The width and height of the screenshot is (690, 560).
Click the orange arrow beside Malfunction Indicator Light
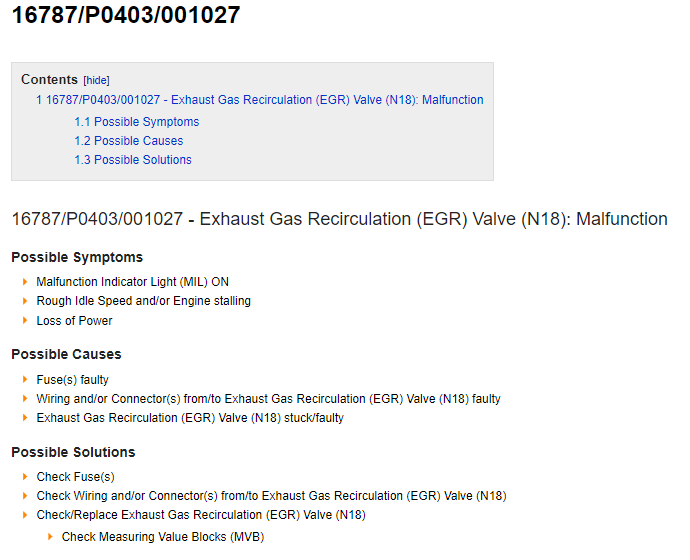click(x=25, y=282)
